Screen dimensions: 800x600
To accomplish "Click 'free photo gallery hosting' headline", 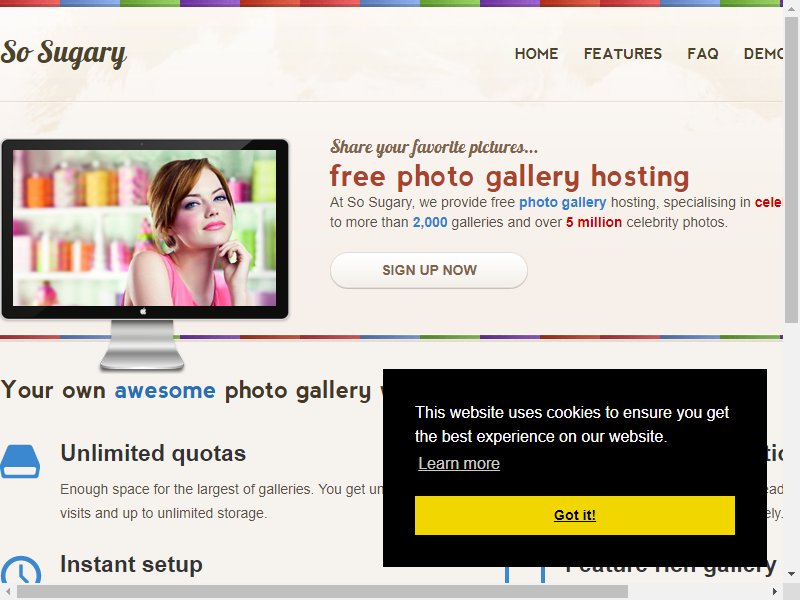I will click(x=509, y=177).
